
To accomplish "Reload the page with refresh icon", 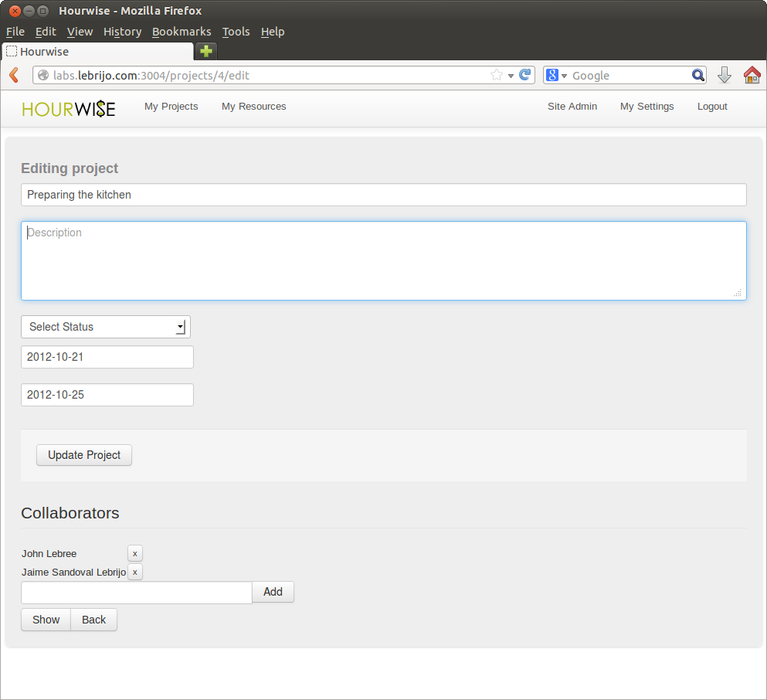I will [x=525, y=75].
